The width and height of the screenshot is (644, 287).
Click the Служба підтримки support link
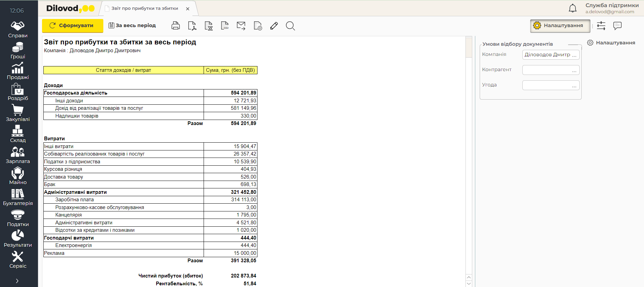(612, 5)
